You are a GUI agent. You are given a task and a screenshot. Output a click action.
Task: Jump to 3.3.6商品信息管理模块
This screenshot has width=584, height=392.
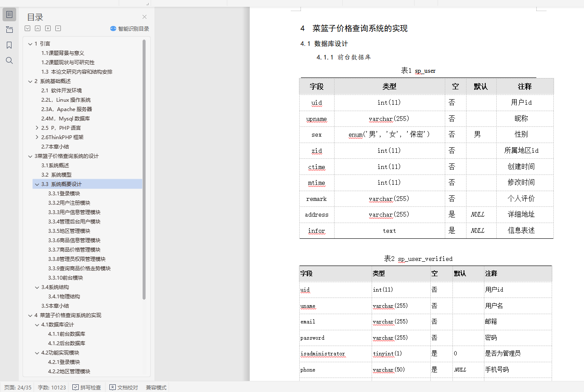pos(74,240)
